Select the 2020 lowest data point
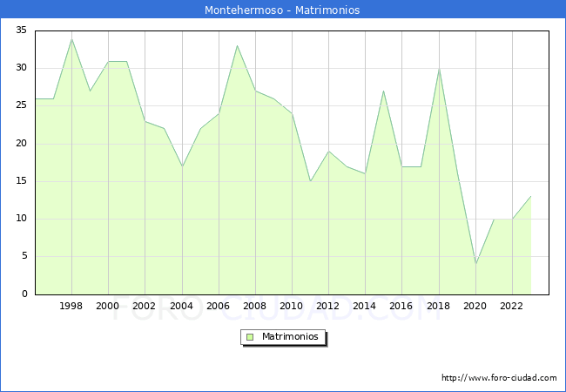Viewport: 566px width, 392px height. [x=475, y=264]
